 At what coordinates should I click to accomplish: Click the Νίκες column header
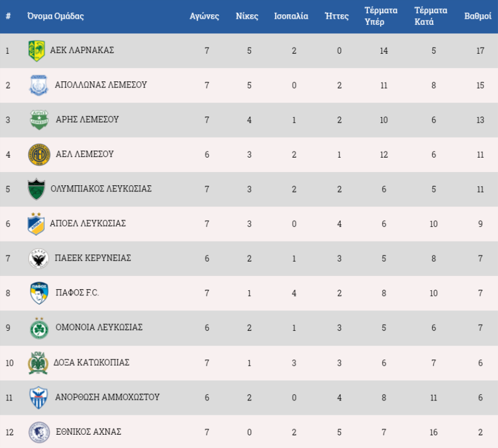247,16
